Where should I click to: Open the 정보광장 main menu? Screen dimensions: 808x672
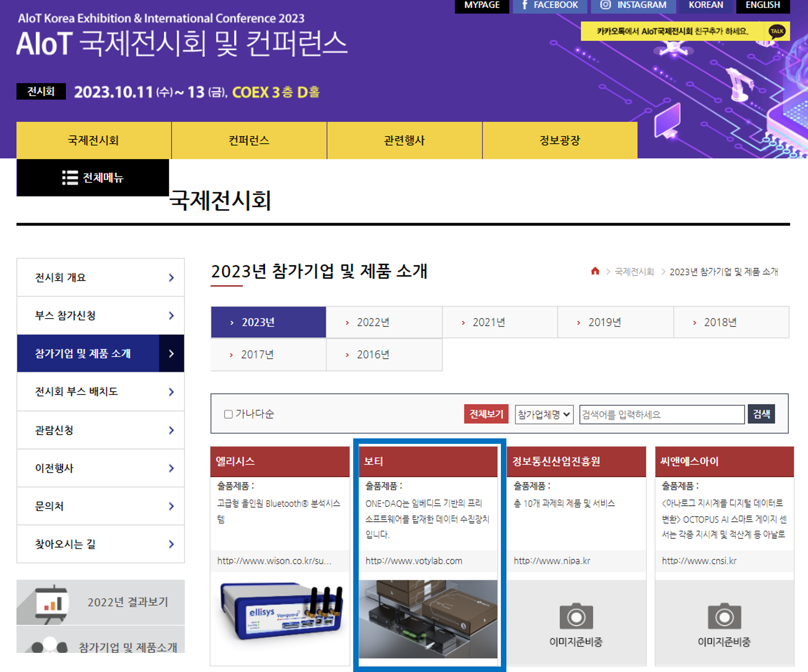click(x=560, y=140)
